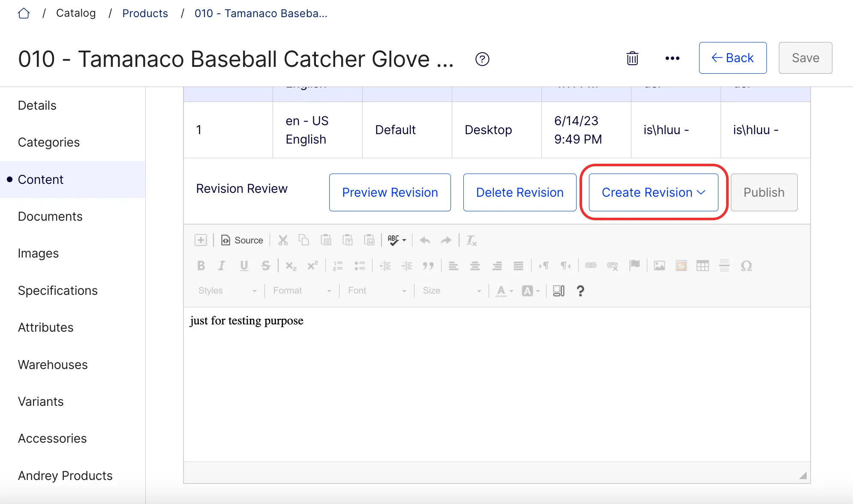Open the Format dropdown in editor

click(x=302, y=291)
